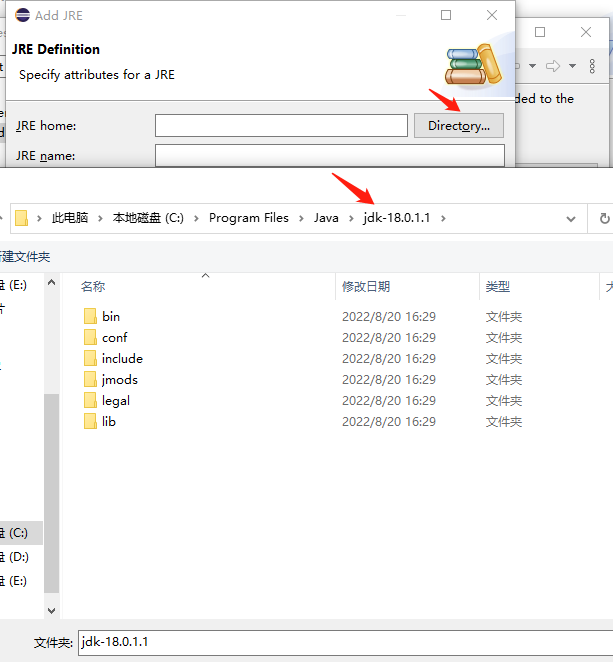Close the background Preferences window
The width and height of the screenshot is (613, 662).
coord(586,32)
